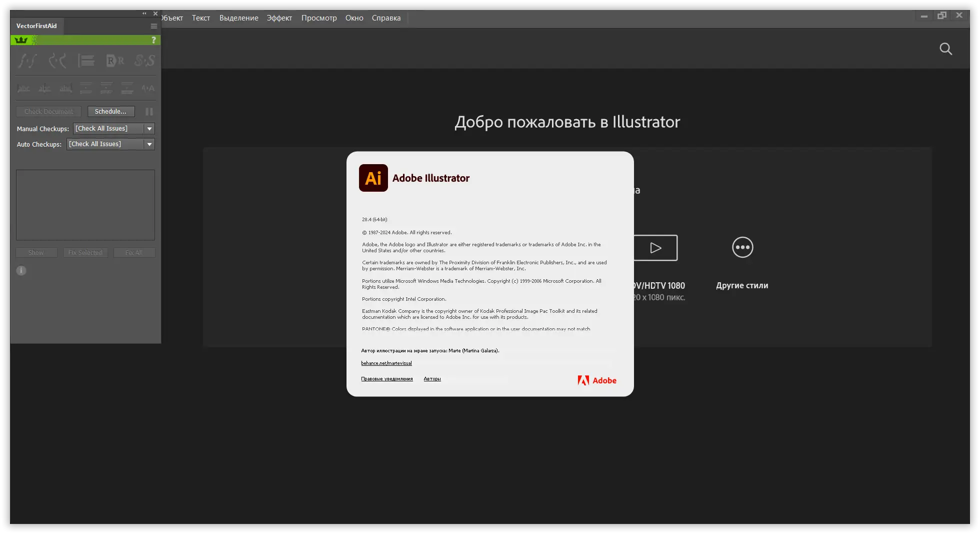This screenshot has height=534, width=980.
Task: Click the abc icon with right bar
Action: tap(65, 89)
